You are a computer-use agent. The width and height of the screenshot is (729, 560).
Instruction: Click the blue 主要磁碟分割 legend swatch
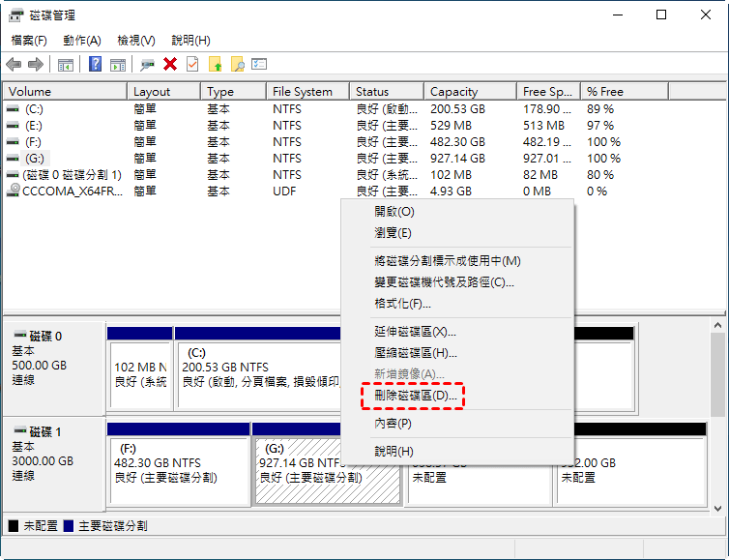69,526
